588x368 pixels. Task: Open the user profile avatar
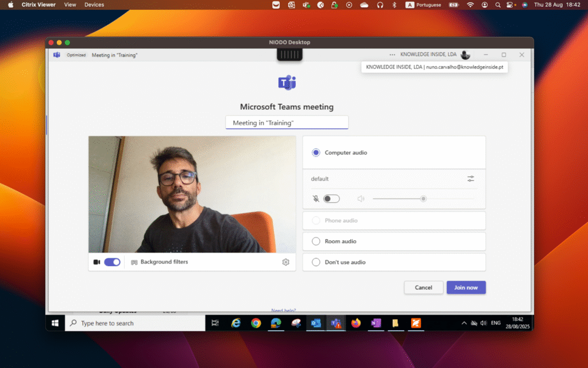pos(465,55)
